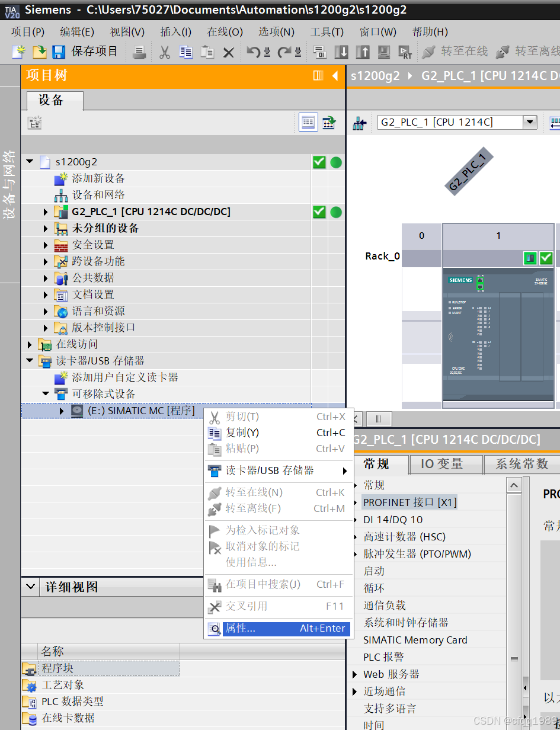Click the Download to device icon

point(341,52)
